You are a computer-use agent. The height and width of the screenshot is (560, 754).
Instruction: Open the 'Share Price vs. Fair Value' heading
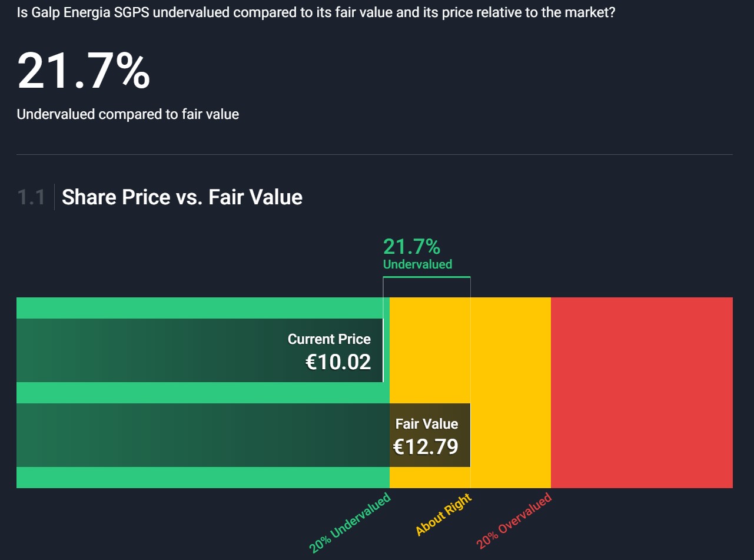pyautogui.click(x=182, y=197)
